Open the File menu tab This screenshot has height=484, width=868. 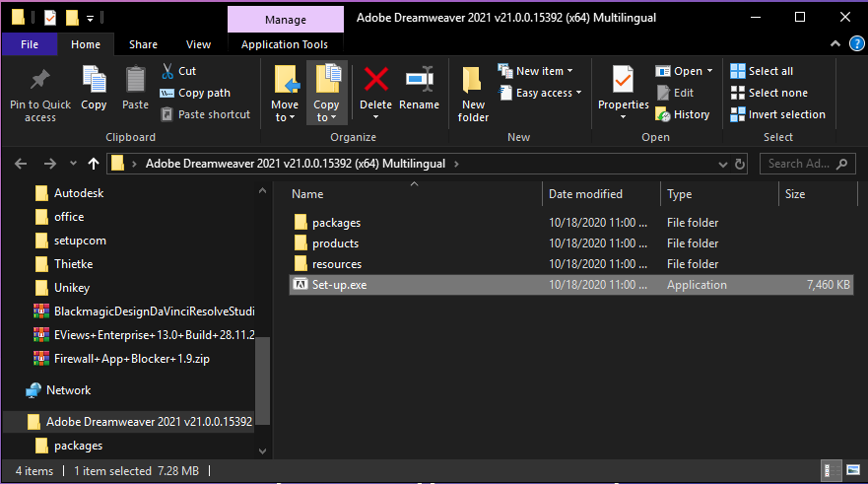(x=30, y=44)
